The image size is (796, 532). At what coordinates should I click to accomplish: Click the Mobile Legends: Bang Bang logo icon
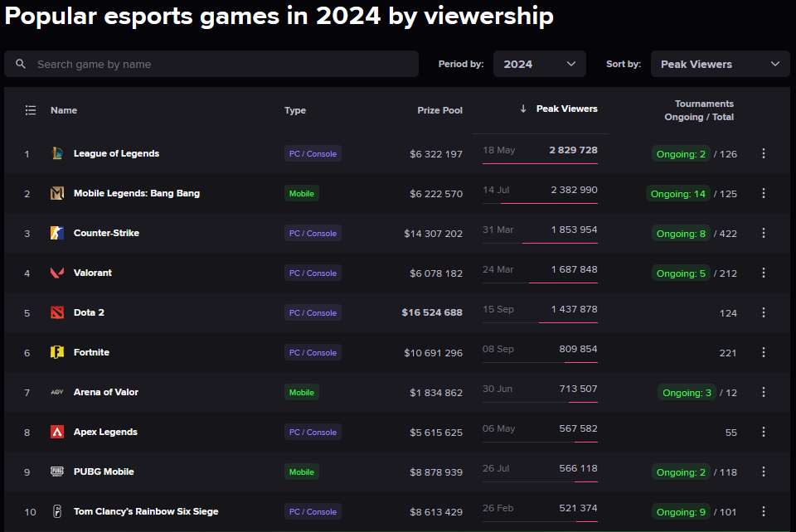click(56, 193)
